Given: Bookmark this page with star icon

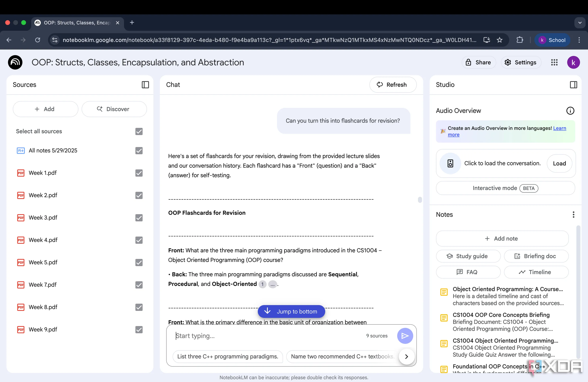Looking at the screenshot, I should pos(499,40).
